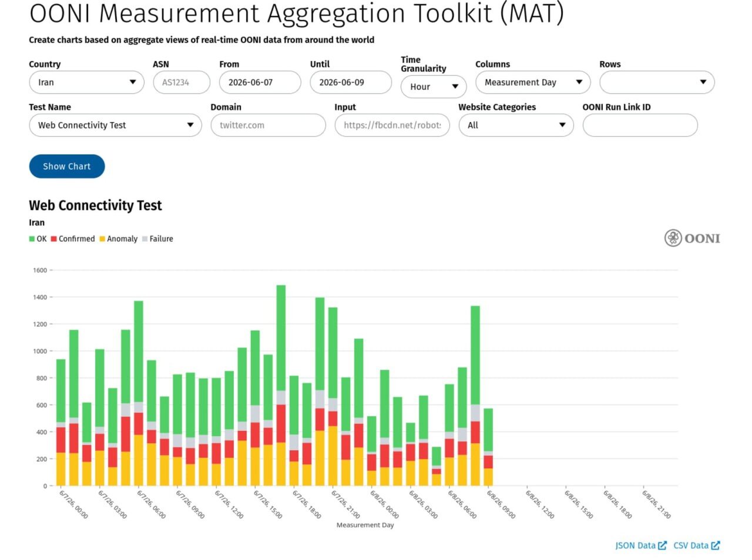Click the OONI octopus logo icon

pyautogui.click(x=673, y=238)
